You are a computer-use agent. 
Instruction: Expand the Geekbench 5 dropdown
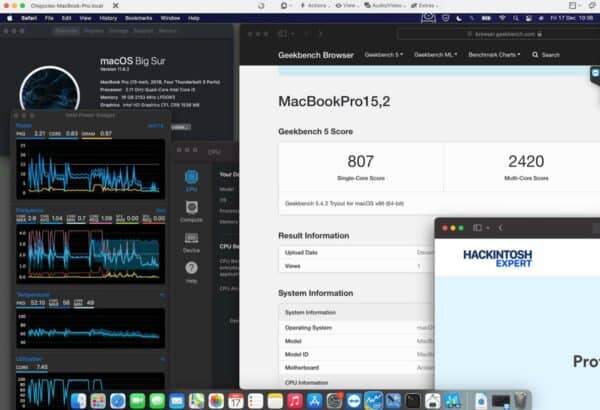[x=384, y=55]
